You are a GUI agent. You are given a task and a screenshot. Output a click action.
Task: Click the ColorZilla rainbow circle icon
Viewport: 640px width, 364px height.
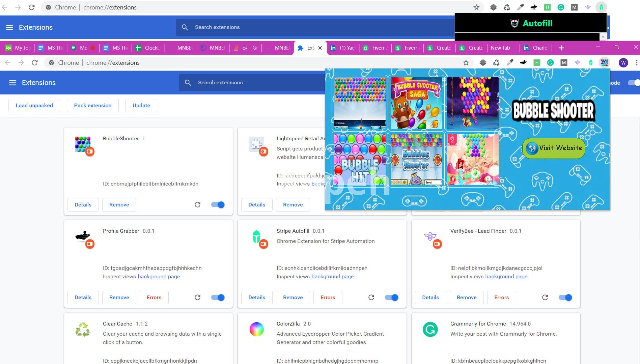point(256,329)
